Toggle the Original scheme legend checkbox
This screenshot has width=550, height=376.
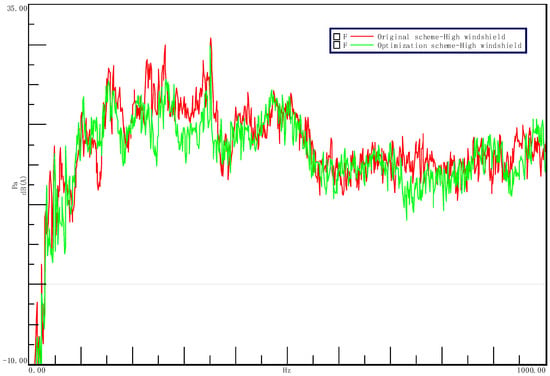[337, 36]
